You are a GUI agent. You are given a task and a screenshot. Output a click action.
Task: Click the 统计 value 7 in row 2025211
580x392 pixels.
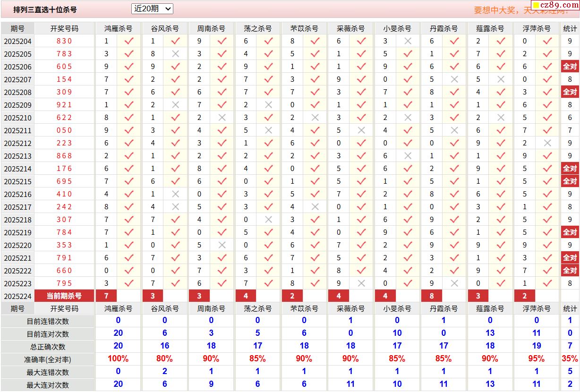pos(570,130)
